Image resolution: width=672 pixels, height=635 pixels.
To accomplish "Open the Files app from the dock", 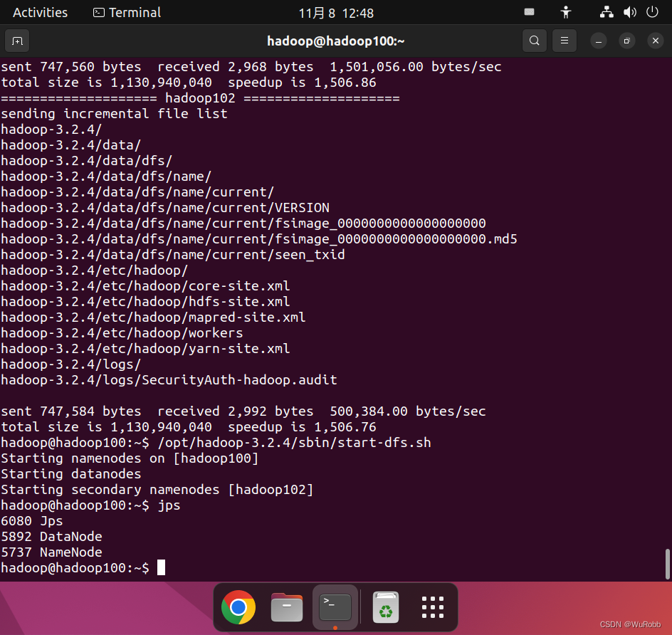I will tap(287, 607).
